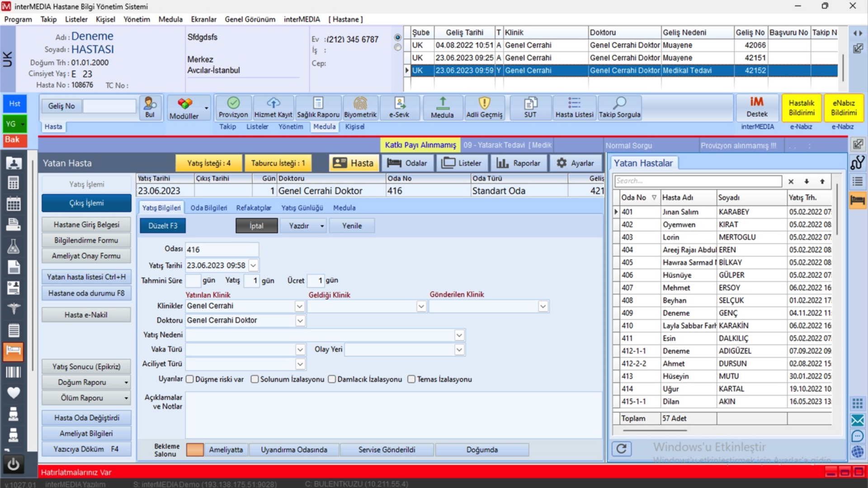Open Hasta Listesi toolbar icon
The height and width of the screenshot is (488, 868).
(574, 103)
